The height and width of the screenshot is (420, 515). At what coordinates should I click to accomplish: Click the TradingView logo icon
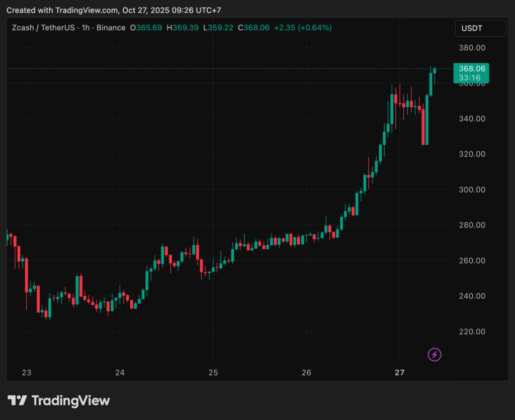(17, 401)
